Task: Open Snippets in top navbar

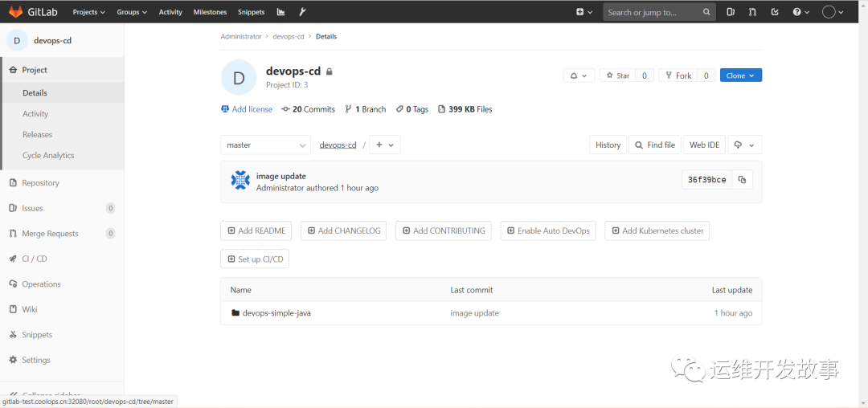Action: click(x=251, y=11)
